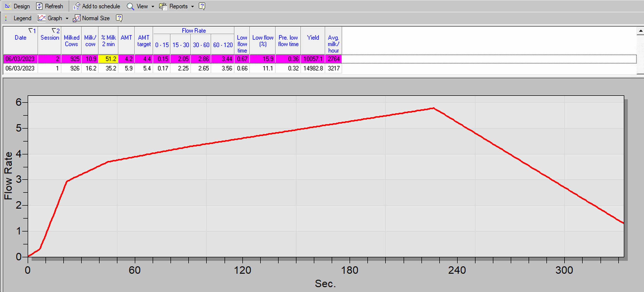Image resolution: width=644 pixels, height=292 pixels.
Task: Sort by the Date column header
Action: pyautogui.click(x=20, y=38)
